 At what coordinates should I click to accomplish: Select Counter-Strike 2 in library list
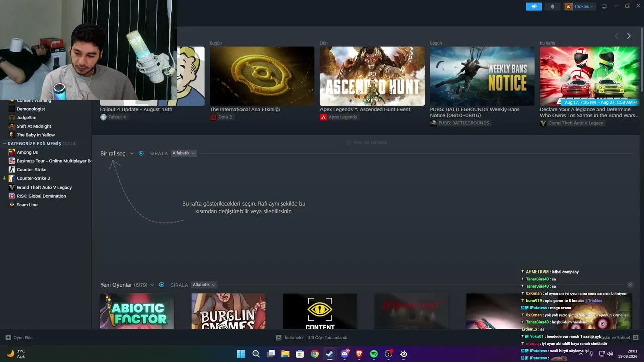(x=33, y=178)
